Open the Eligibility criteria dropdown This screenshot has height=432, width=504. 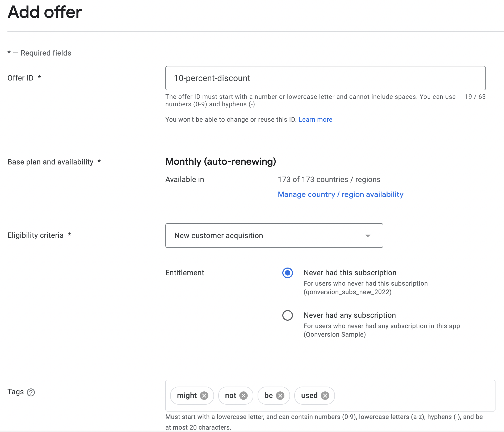coord(274,236)
